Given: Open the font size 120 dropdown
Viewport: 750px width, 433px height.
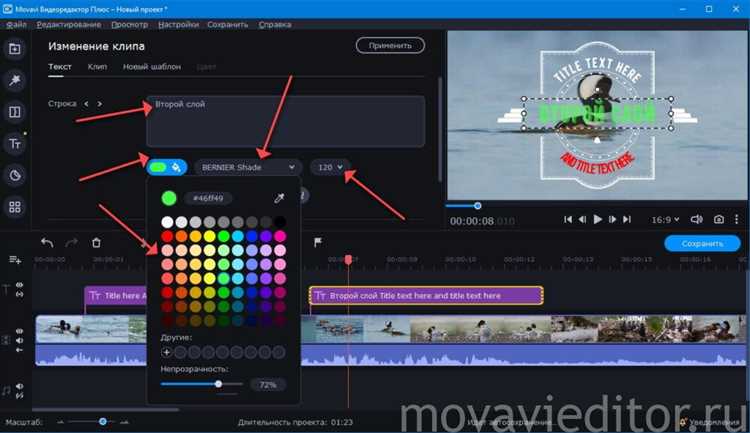Looking at the screenshot, I should tap(331, 167).
